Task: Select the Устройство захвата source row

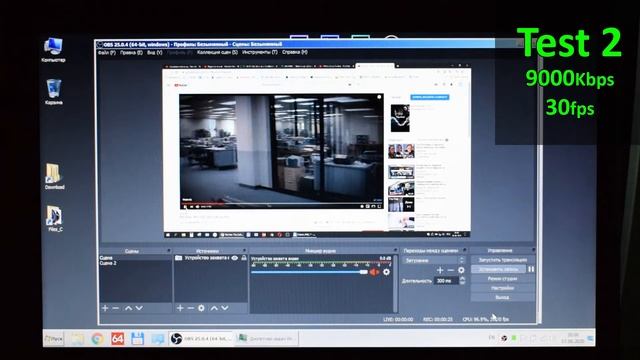Action: pyautogui.click(x=211, y=258)
